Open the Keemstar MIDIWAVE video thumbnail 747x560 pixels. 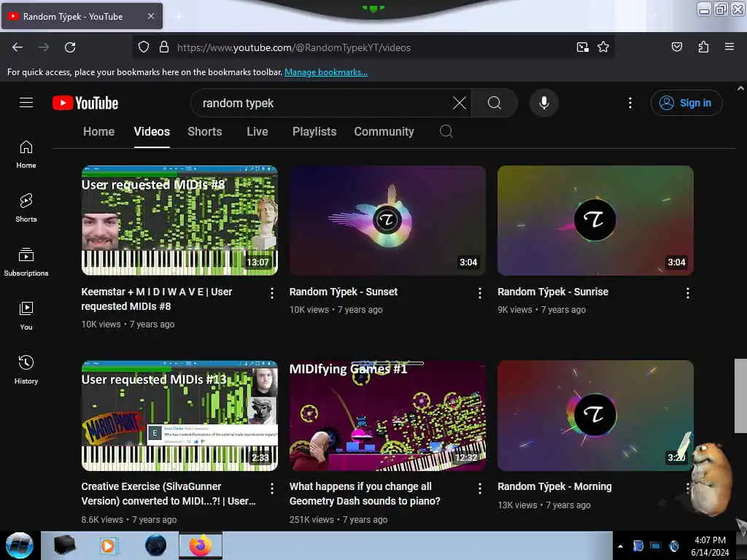tap(179, 220)
